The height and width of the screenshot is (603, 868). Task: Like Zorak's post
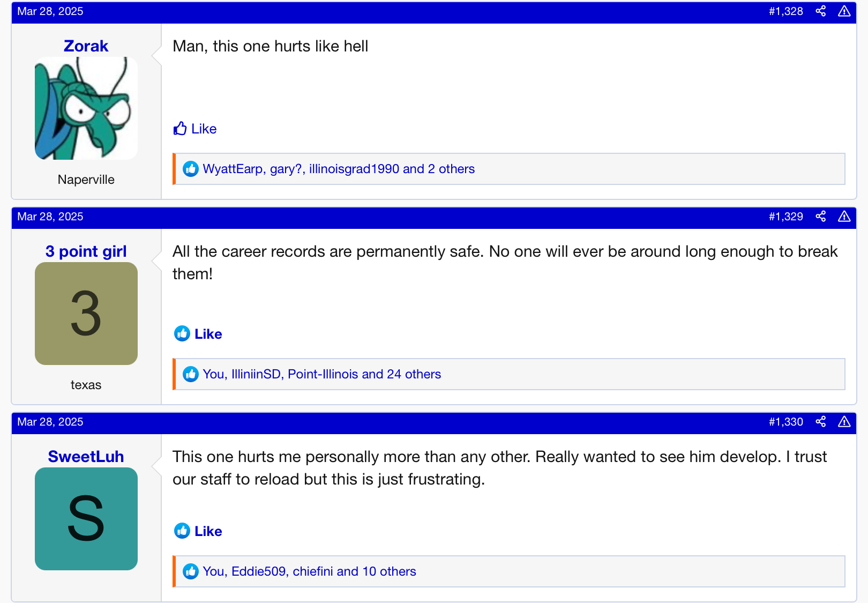(x=195, y=129)
